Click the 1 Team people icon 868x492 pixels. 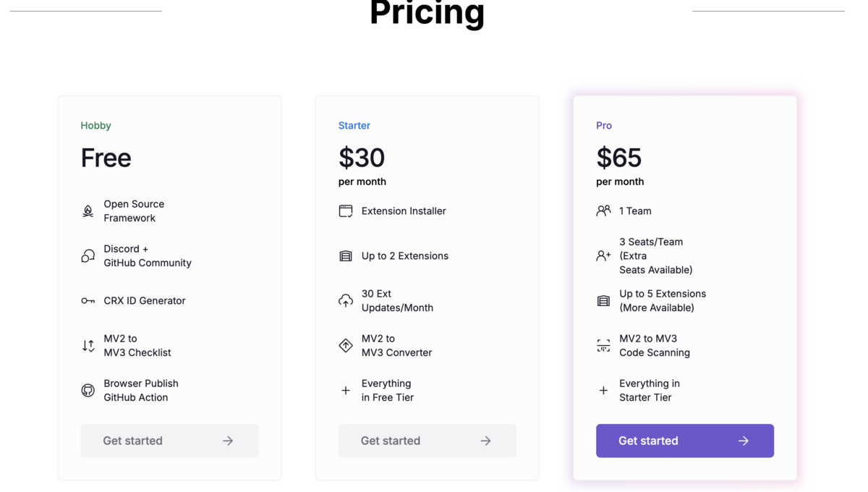pos(603,211)
